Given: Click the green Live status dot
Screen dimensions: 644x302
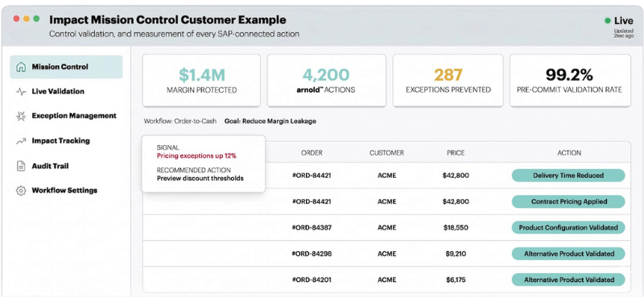Looking at the screenshot, I should point(608,21).
